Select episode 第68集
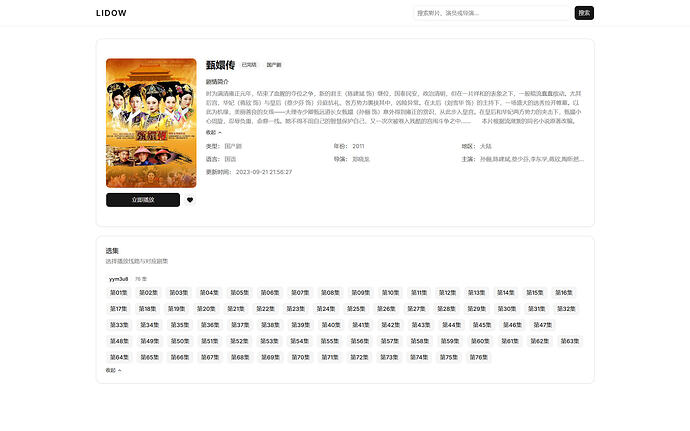This screenshot has height=431, width=690. [x=240, y=357]
